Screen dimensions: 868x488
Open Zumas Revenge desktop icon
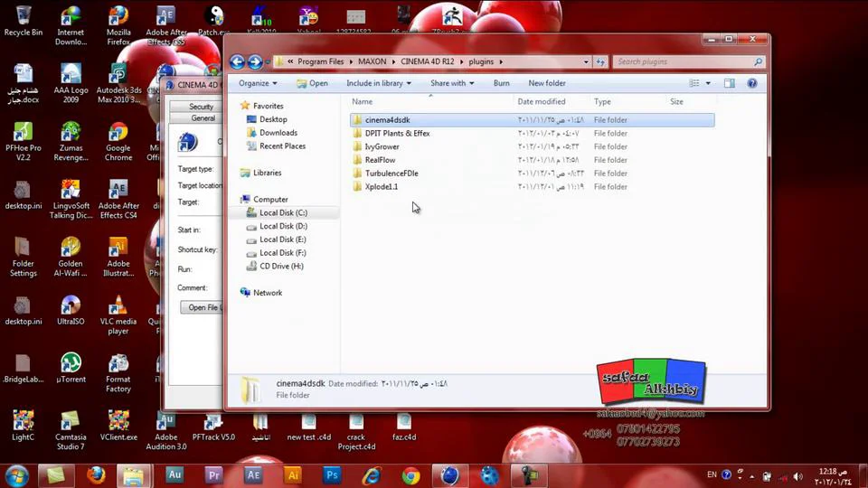point(71,141)
